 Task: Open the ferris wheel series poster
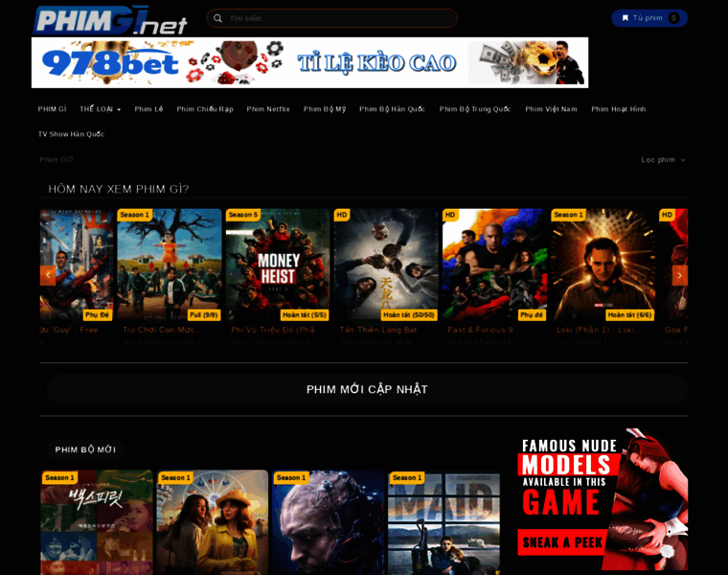pos(213,522)
